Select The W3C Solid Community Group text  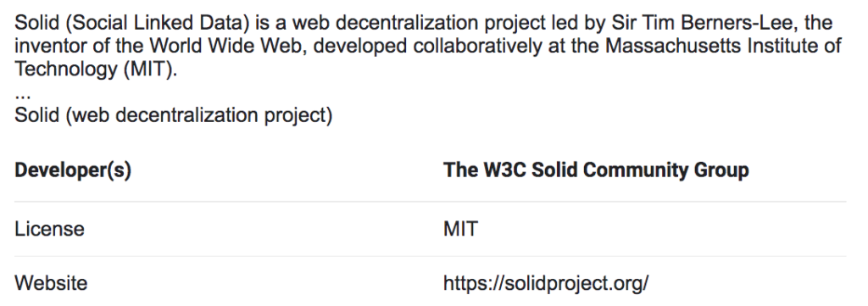pos(596,170)
